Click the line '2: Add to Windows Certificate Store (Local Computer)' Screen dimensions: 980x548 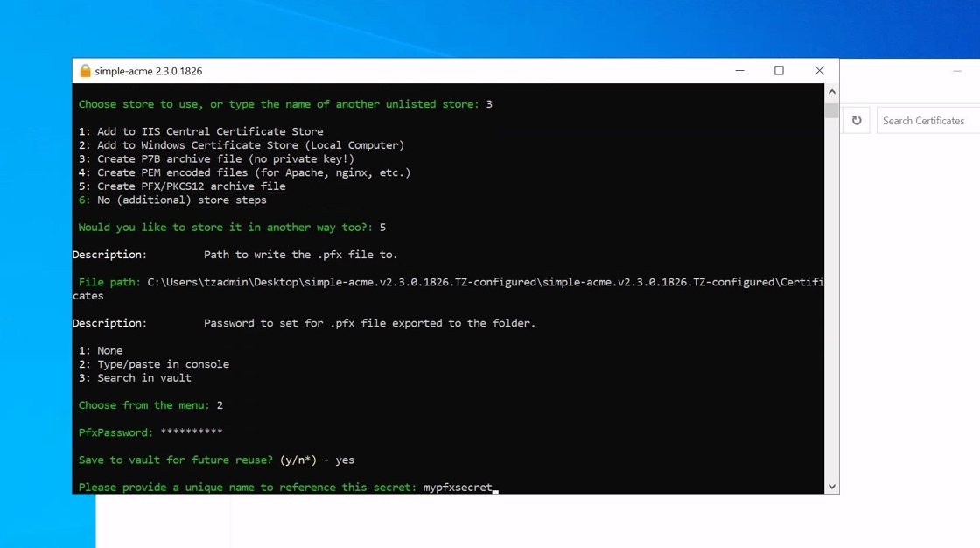coord(241,145)
